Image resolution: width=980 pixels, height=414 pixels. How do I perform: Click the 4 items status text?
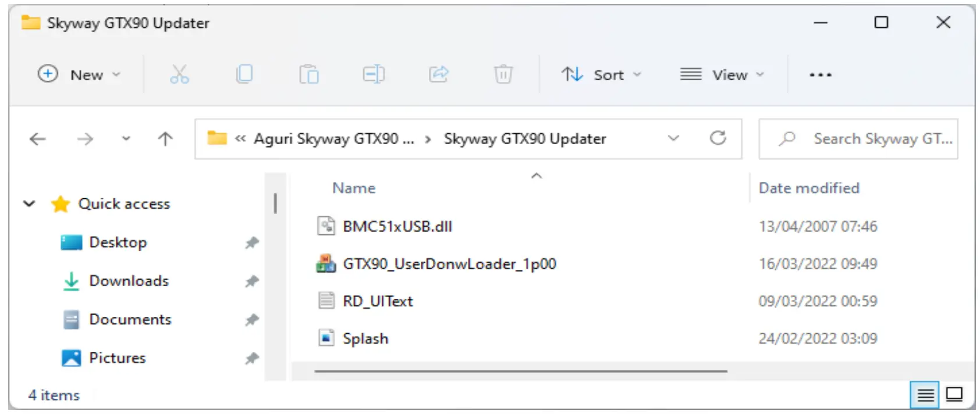pyautogui.click(x=54, y=395)
